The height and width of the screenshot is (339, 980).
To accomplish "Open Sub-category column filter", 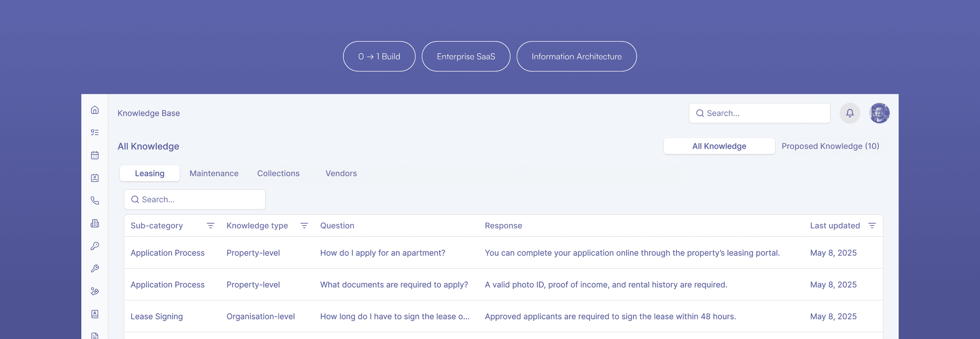I will [x=210, y=226].
